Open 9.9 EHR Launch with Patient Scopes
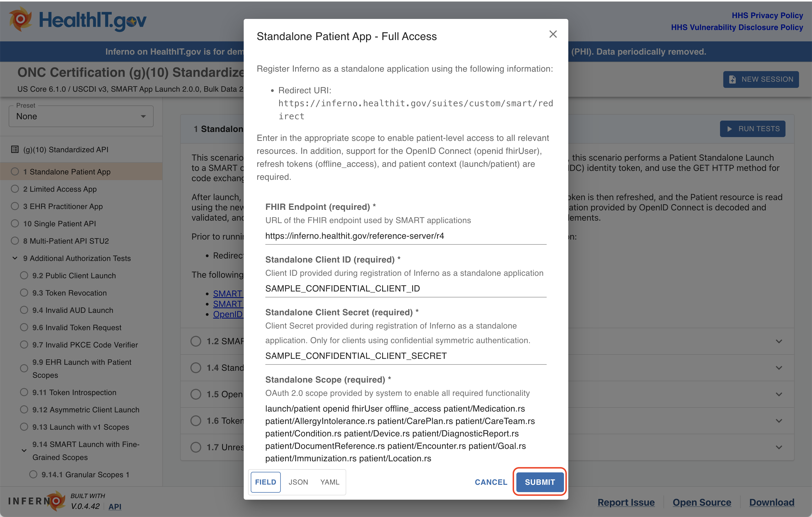Viewport: 812px width, 517px height. (x=82, y=368)
